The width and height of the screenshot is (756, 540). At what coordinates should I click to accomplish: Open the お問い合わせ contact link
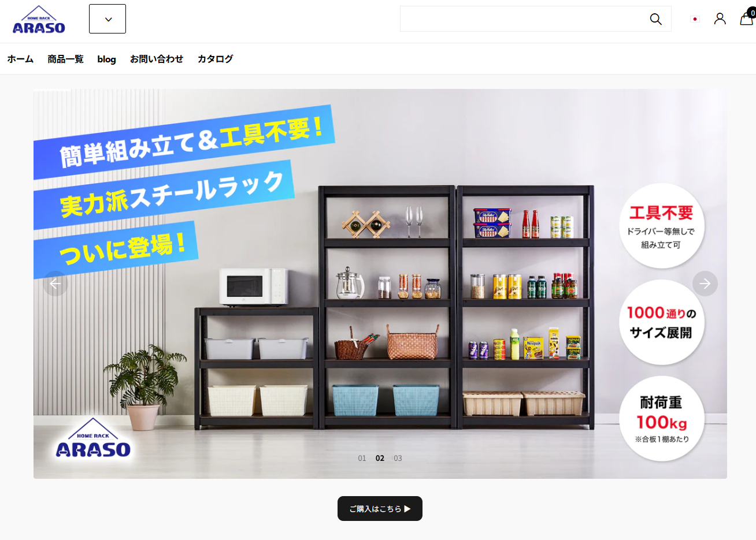(157, 59)
